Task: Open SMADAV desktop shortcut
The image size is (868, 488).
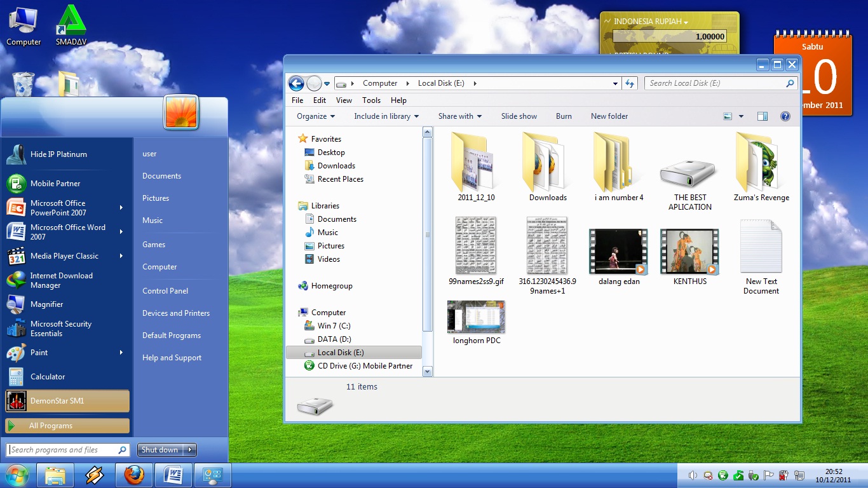Action: coord(71,25)
